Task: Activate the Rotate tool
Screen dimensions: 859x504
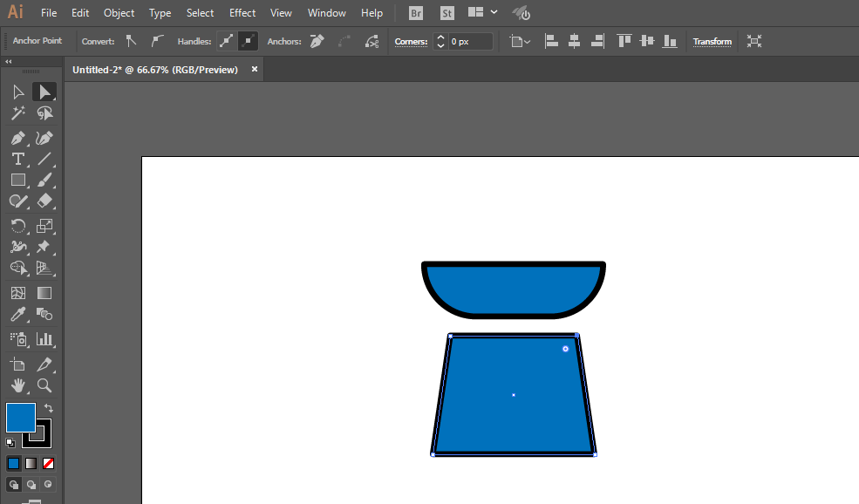Action: click(x=18, y=226)
